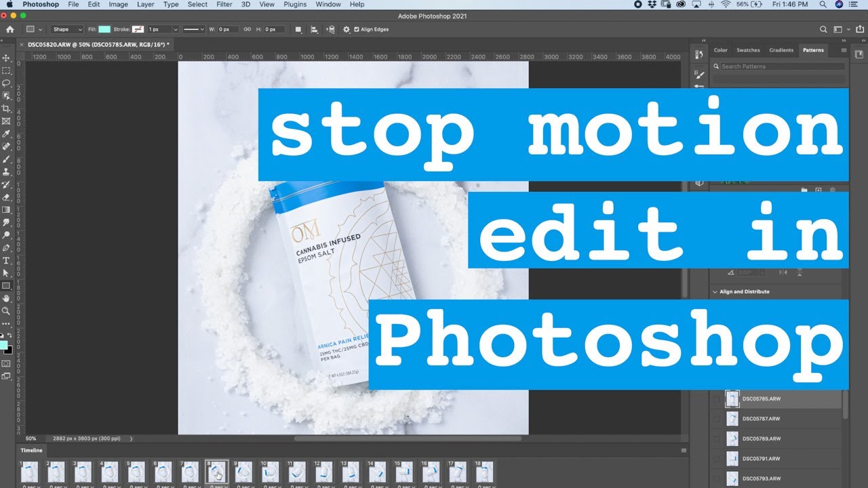
Task: Select the DSC05820.ARW document tab
Action: click(x=99, y=45)
